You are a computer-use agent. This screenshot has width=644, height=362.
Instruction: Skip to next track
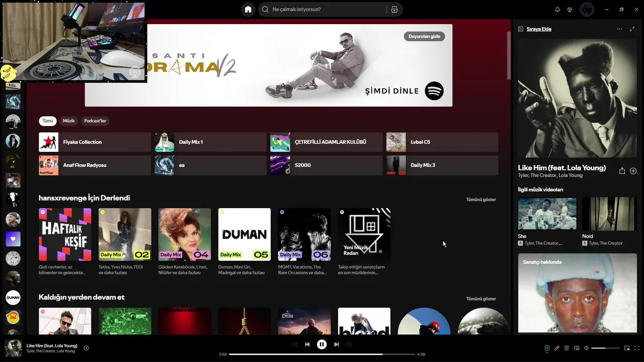[336, 344]
